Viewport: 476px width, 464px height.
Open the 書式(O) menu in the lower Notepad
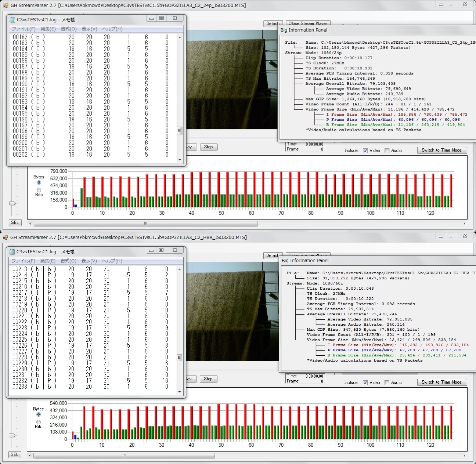point(68,261)
